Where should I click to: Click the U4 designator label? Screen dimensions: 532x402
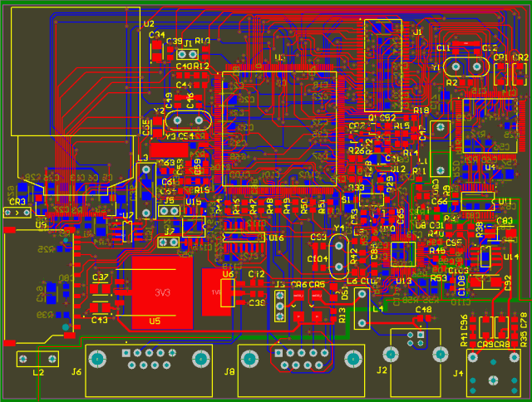(490, 167)
